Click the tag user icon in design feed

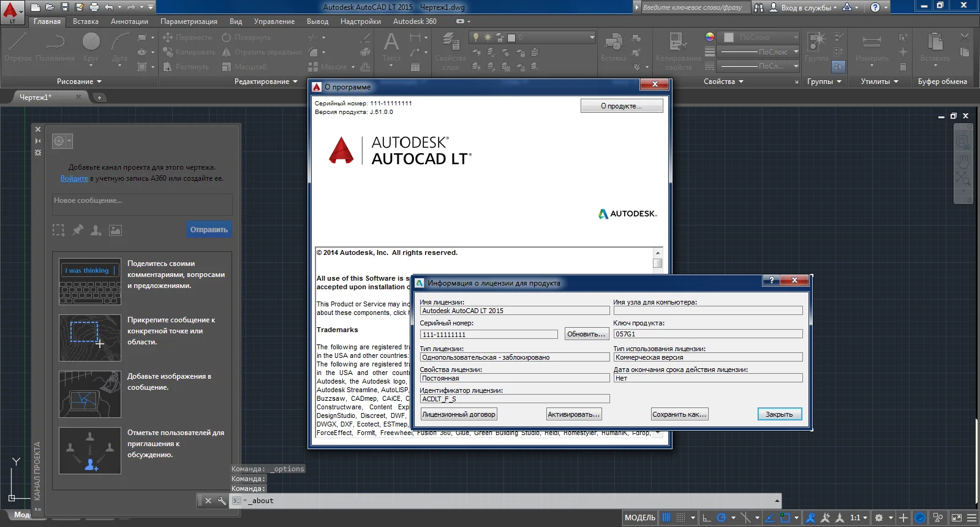tap(96, 230)
